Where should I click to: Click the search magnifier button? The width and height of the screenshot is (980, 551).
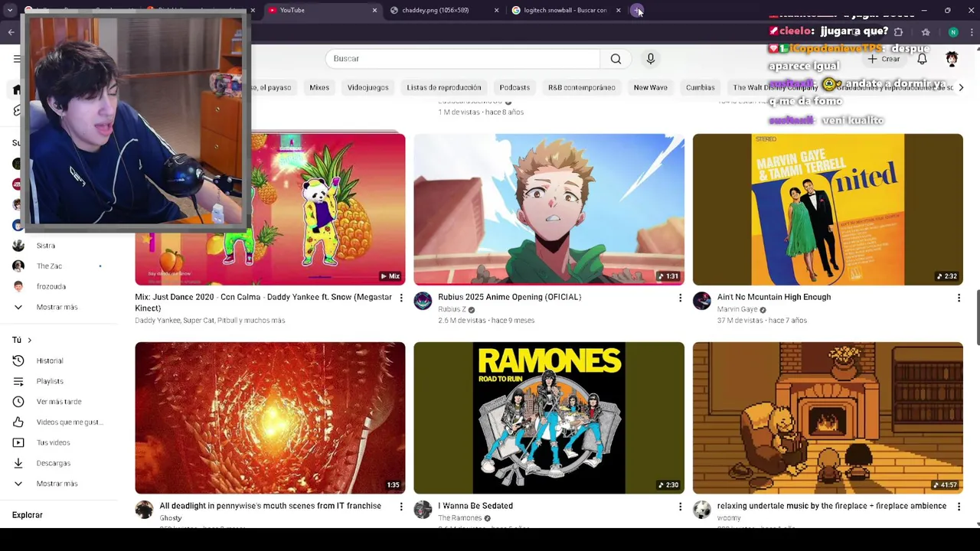click(x=616, y=59)
